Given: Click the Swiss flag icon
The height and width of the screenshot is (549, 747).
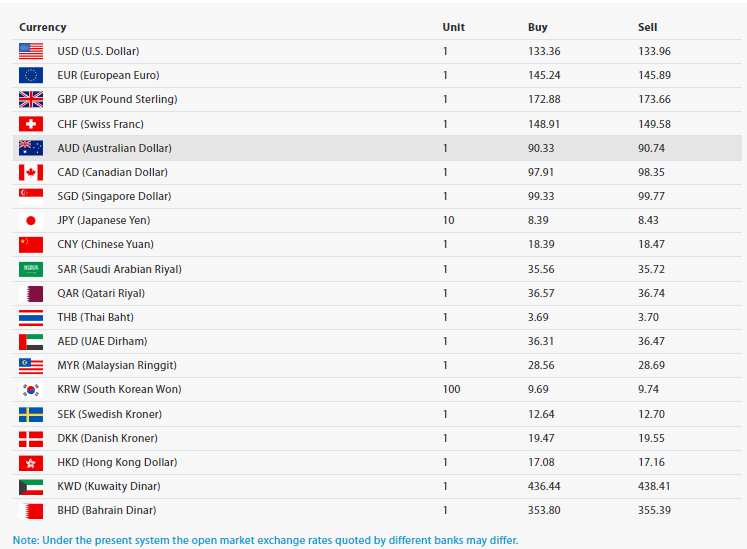Looking at the screenshot, I should [31, 124].
